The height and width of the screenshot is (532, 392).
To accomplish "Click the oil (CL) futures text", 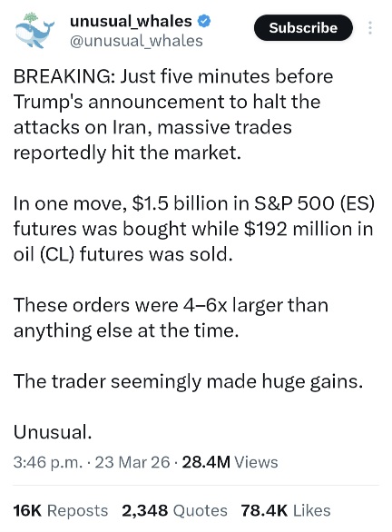I will click(x=89, y=254).
